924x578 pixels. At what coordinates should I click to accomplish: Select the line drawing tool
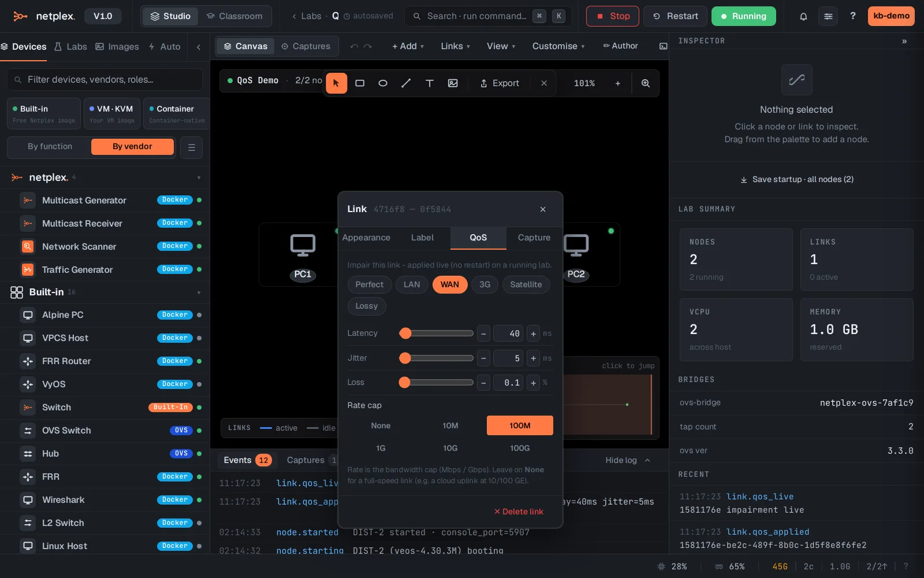(406, 83)
